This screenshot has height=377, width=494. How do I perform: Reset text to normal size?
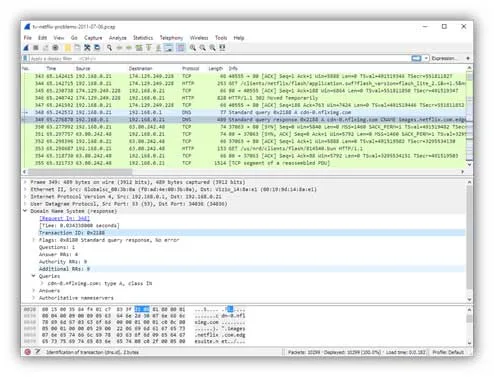point(212,48)
